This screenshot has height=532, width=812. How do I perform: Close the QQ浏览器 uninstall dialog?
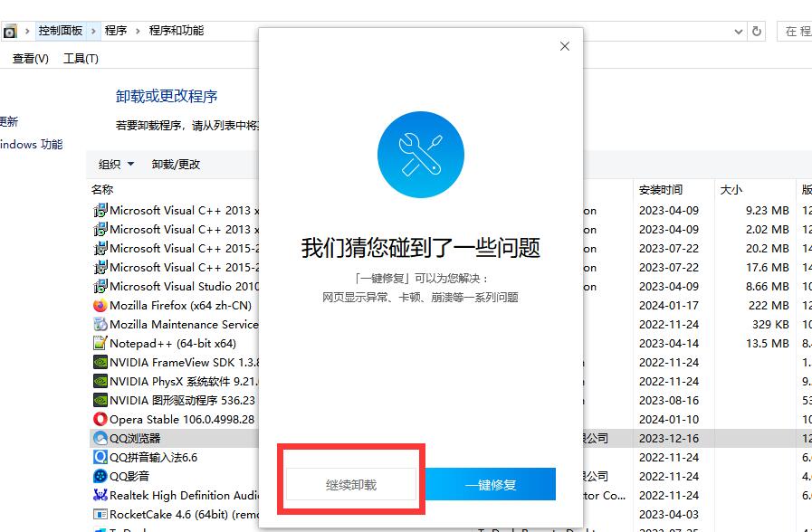(x=565, y=46)
